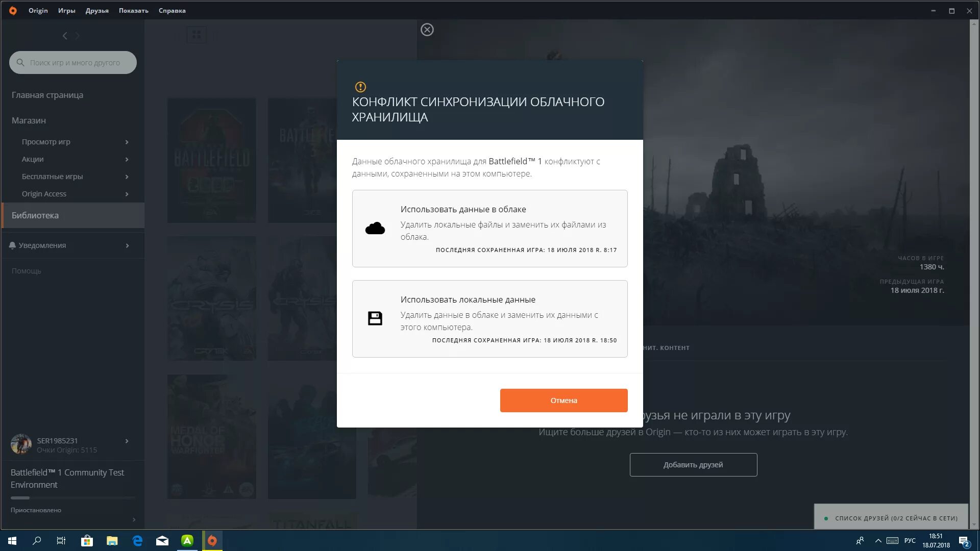Open Магазин in the sidebar
980x551 pixels.
click(29, 120)
